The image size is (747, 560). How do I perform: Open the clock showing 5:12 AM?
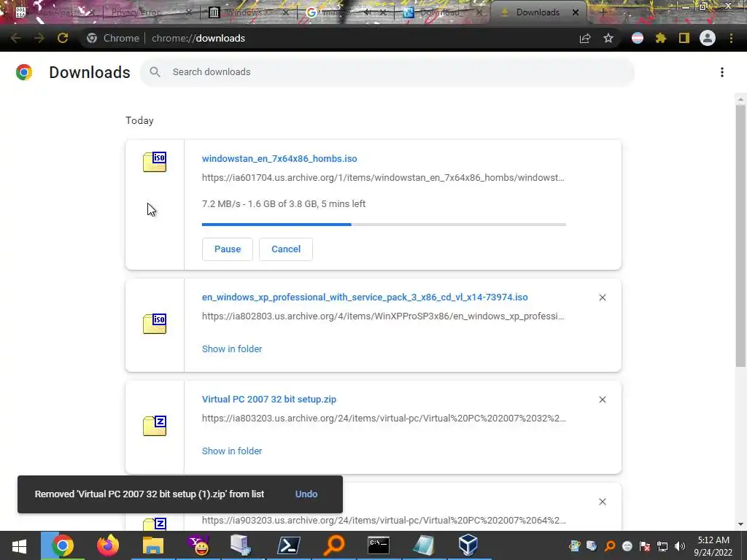click(x=713, y=546)
